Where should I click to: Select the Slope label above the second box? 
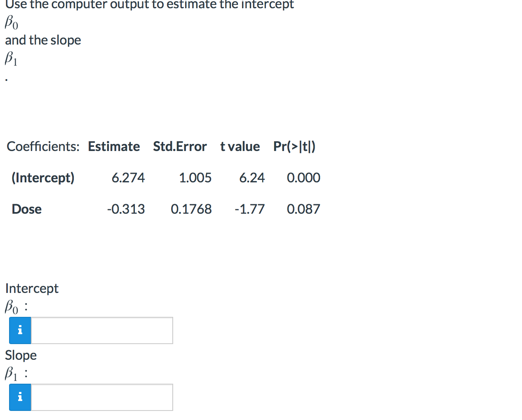coord(21,355)
